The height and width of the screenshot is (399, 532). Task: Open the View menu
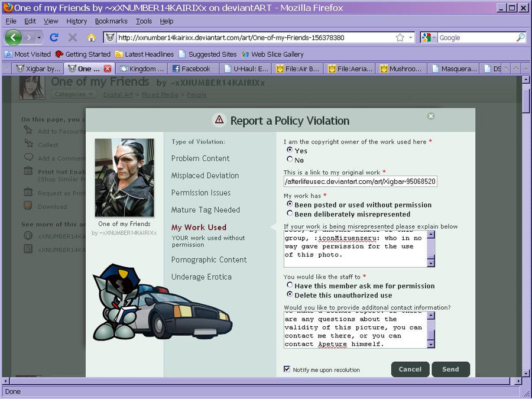[x=51, y=21]
